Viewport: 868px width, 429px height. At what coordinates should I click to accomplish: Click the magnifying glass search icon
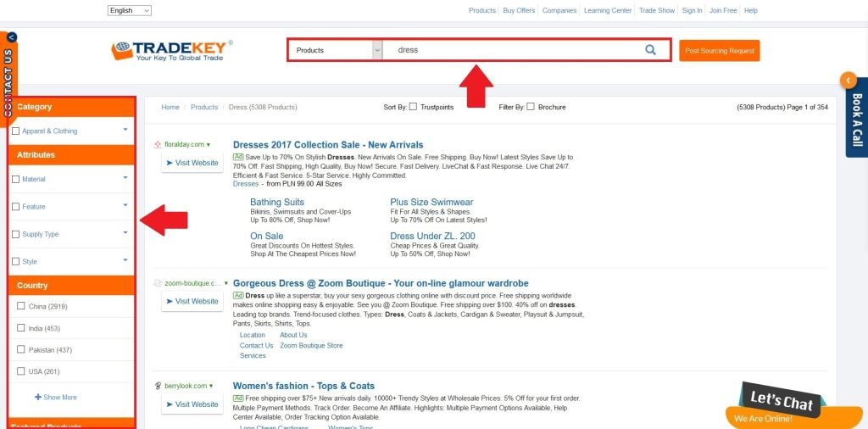coord(650,50)
